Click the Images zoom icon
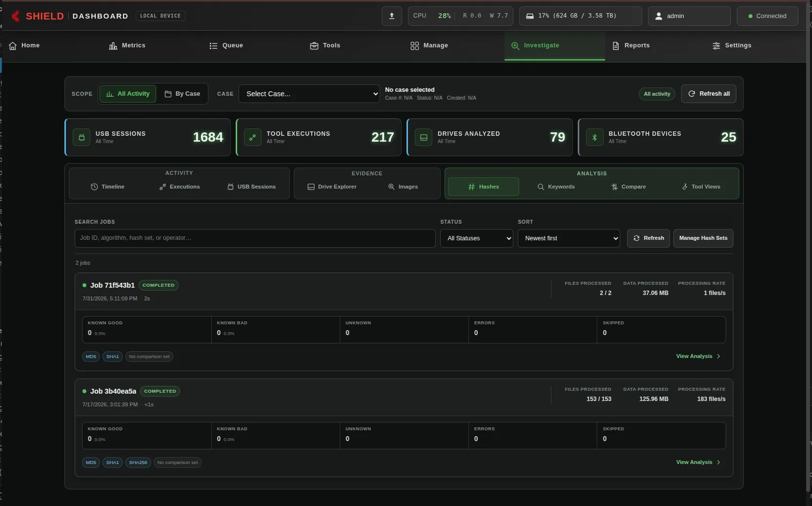Image resolution: width=812 pixels, height=506 pixels. coord(391,187)
